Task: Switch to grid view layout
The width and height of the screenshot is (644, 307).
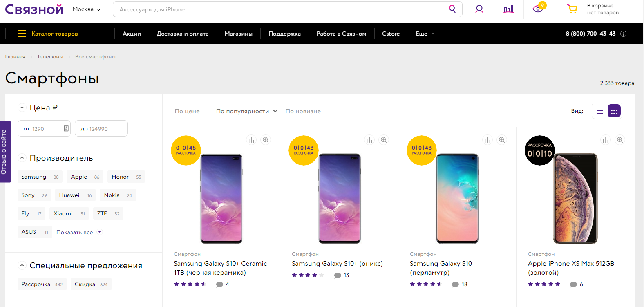Action: (x=614, y=111)
